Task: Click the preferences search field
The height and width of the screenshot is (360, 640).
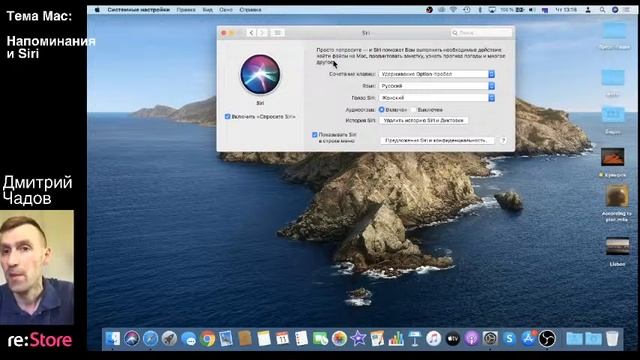Action: 481,33
